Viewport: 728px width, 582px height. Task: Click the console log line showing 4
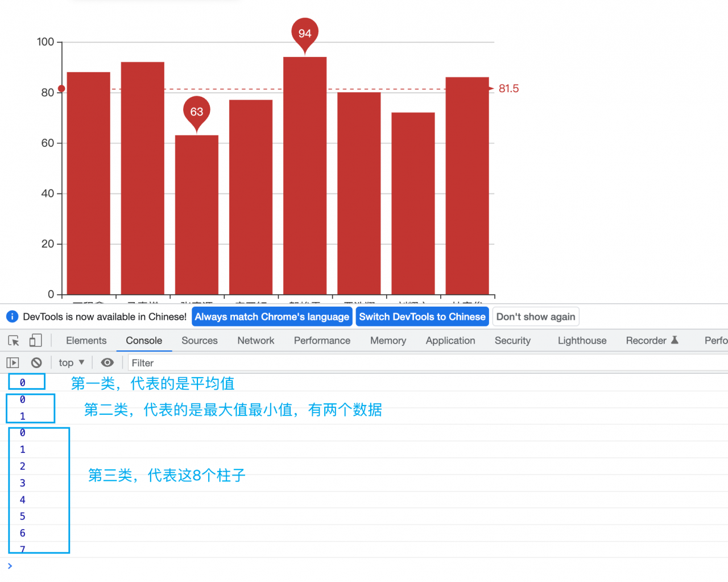(x=364, y=500)
